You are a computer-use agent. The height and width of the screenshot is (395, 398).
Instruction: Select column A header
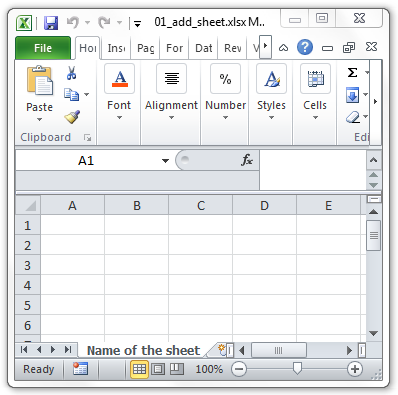[x=72, y=205]
